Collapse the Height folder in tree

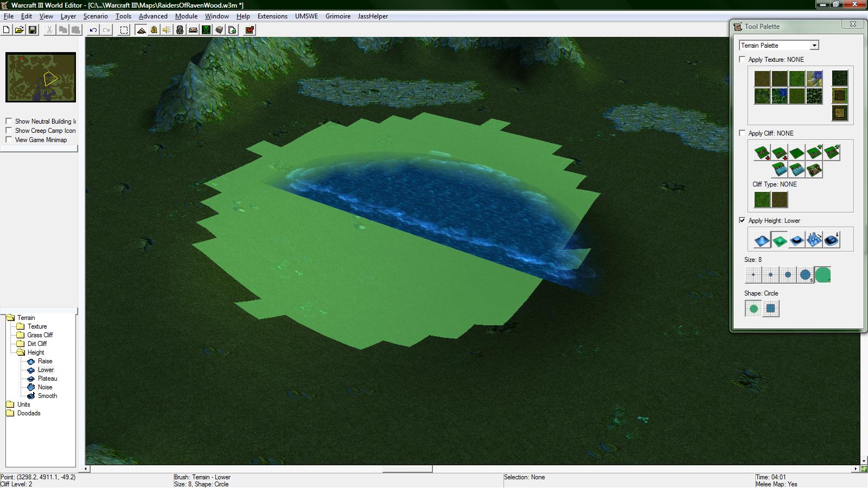click(x=21, y=352)
